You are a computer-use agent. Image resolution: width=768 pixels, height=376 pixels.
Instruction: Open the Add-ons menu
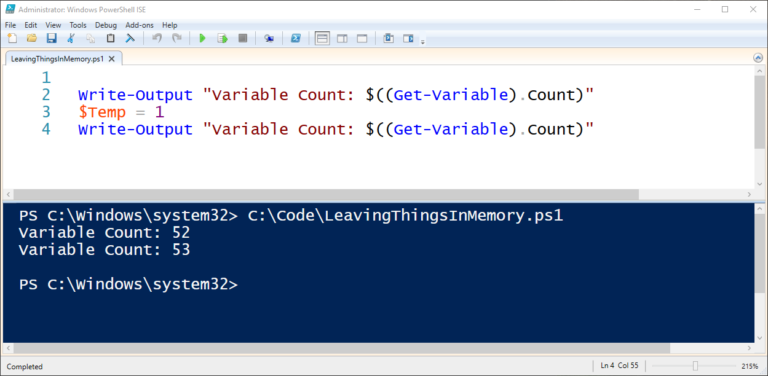(140, 25)
